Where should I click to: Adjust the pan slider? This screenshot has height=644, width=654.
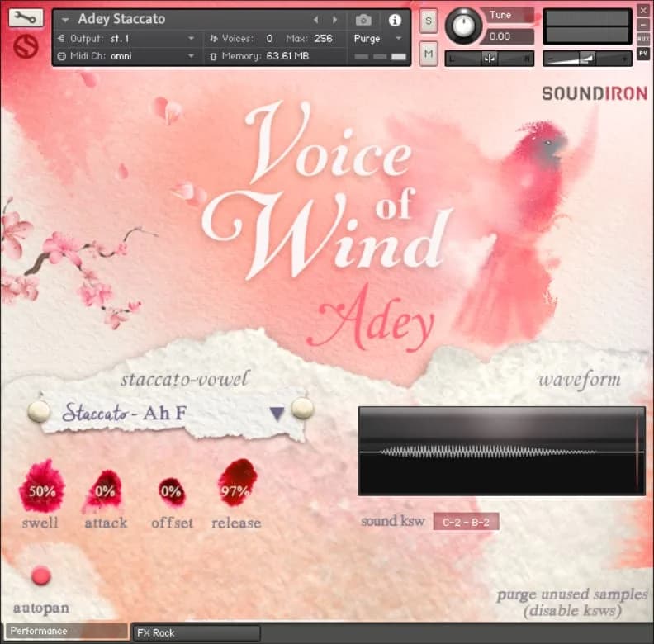(489, 59)
